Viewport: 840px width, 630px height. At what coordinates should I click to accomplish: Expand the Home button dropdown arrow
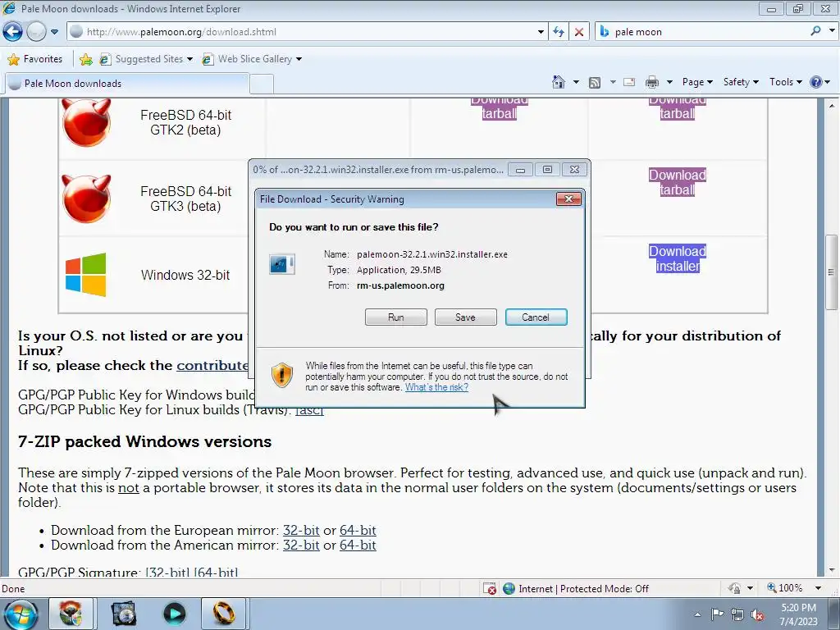point(576,82)
